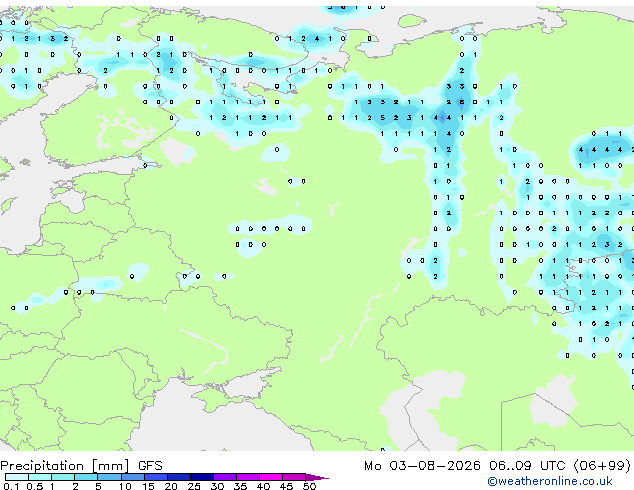This screenshot has height=490, width=634.
Task: Click the purple arrow tip beyond 50 on legend
Action: pos(318,477)
